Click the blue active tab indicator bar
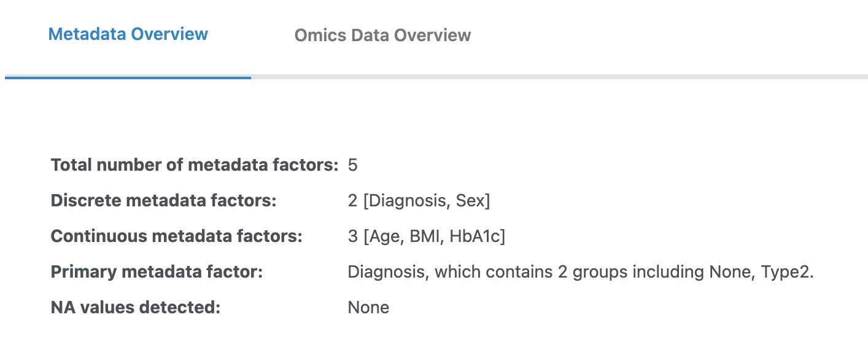Screen dimensions: 868x355 128,79
